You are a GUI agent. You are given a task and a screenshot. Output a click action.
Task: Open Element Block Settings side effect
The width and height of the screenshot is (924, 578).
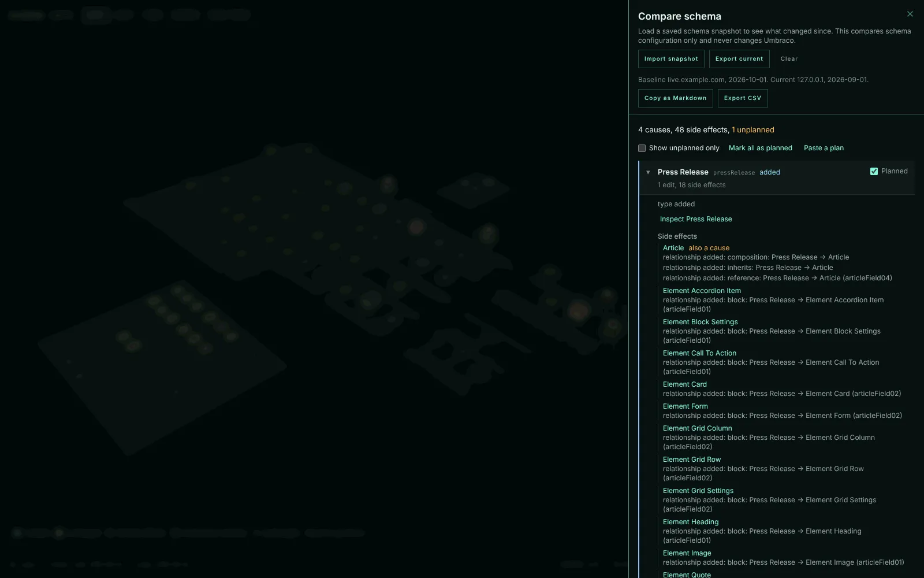701,322
